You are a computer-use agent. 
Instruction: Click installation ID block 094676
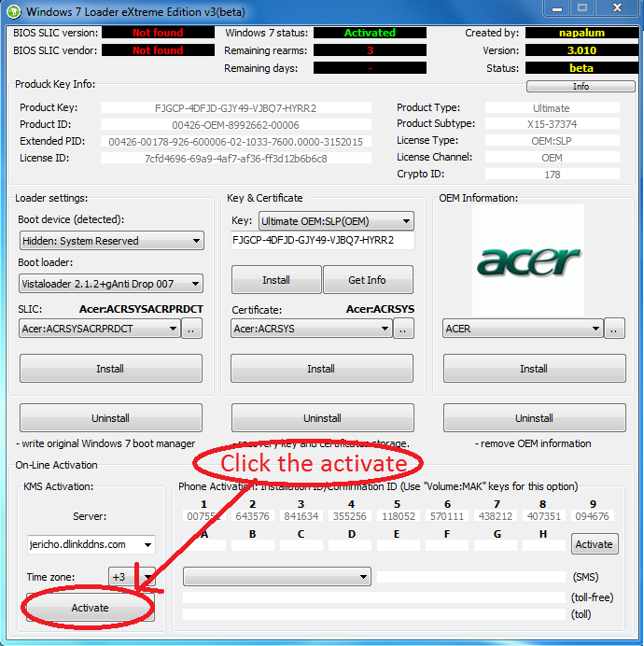coord(592,516)
